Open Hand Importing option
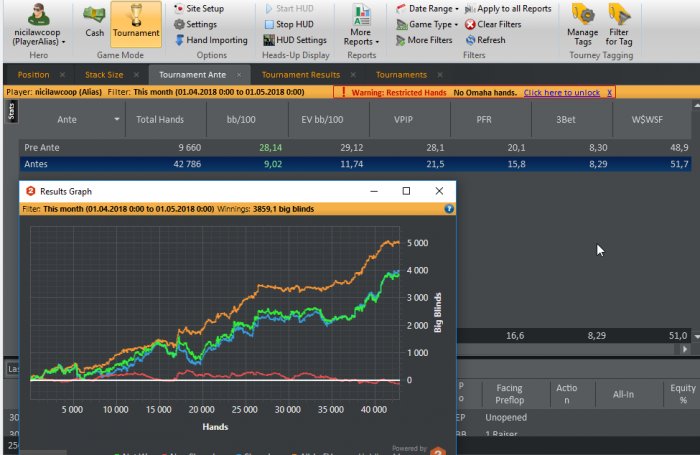Viewport: 700px width, 455px height. 211,40
